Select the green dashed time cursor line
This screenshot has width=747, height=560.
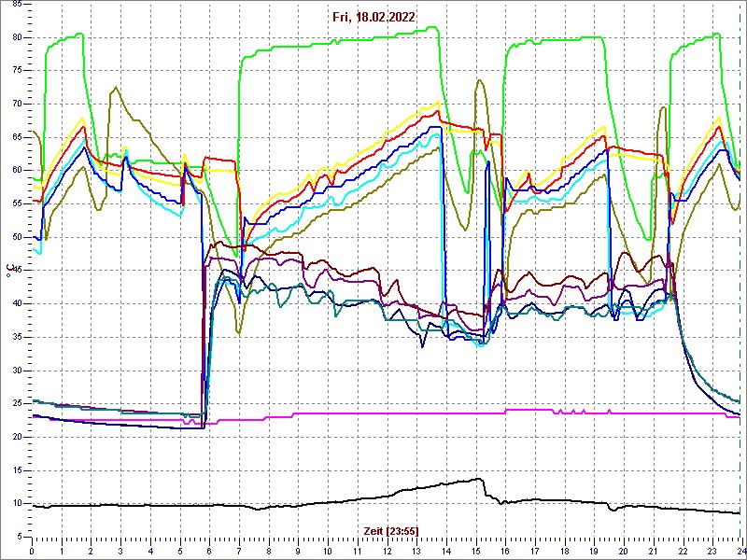point(740,269)
